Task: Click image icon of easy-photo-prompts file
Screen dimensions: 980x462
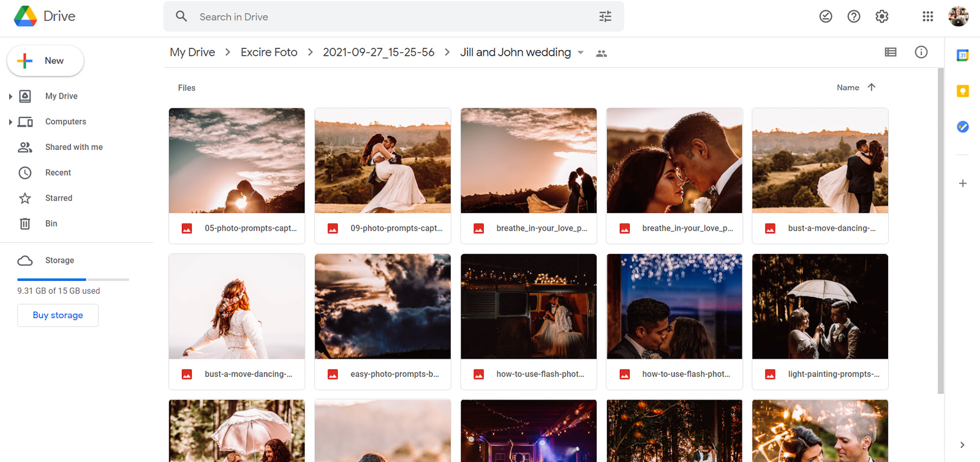Action: click(333, 374)
